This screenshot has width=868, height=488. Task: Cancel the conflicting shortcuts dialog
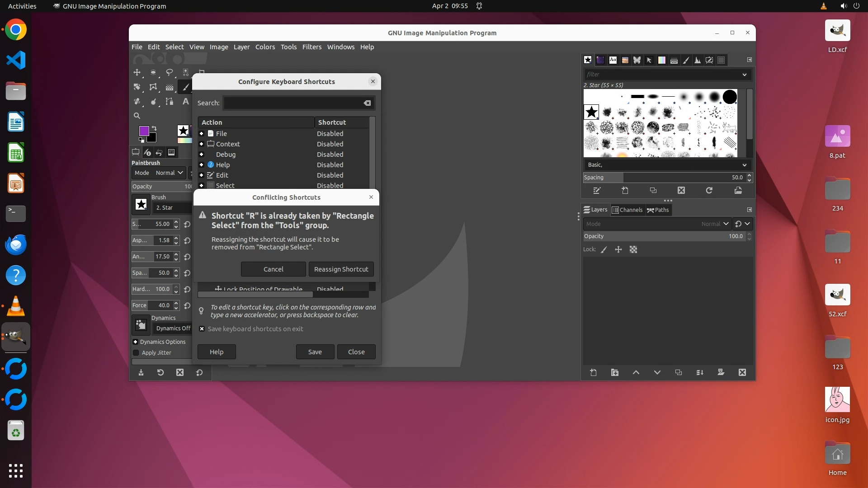tap(273, 269)
